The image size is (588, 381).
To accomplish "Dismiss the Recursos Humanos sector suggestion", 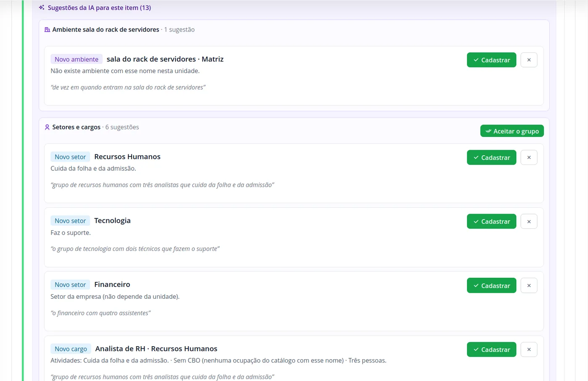I will tap(529, 157).
